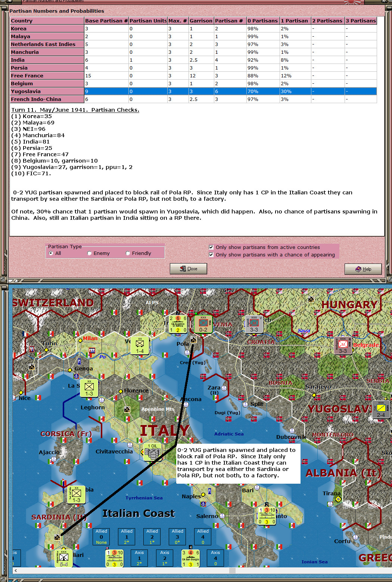Image resolution: width=392 pixels, height=582 pixels.
Task: Click the Sarajevo city marker
Action: (x=314, y=395)
